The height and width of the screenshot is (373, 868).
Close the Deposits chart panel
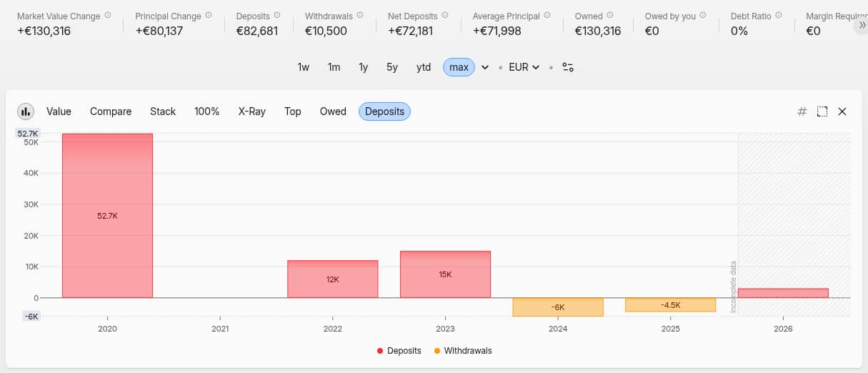click(842, 111)
